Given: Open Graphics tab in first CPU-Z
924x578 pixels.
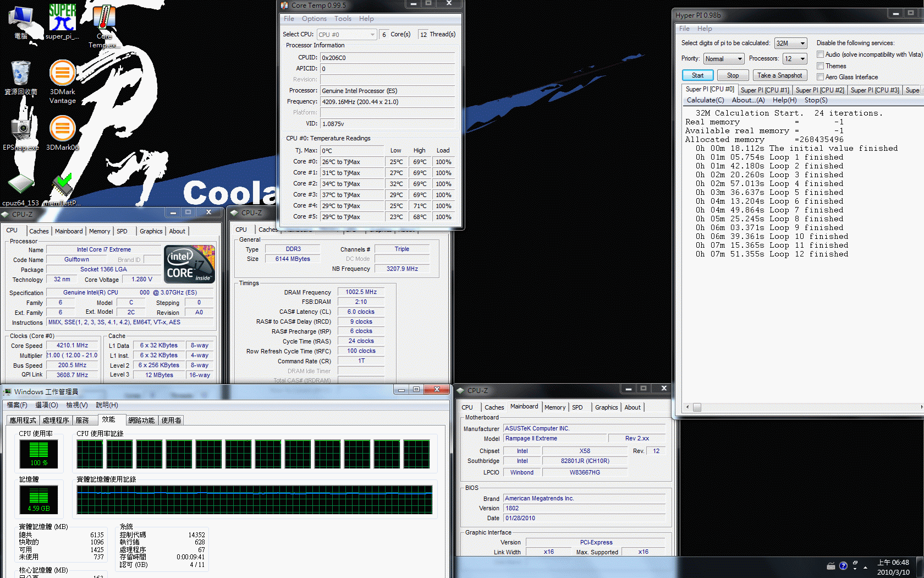Looking at the screenshot, I should point(151,231).
